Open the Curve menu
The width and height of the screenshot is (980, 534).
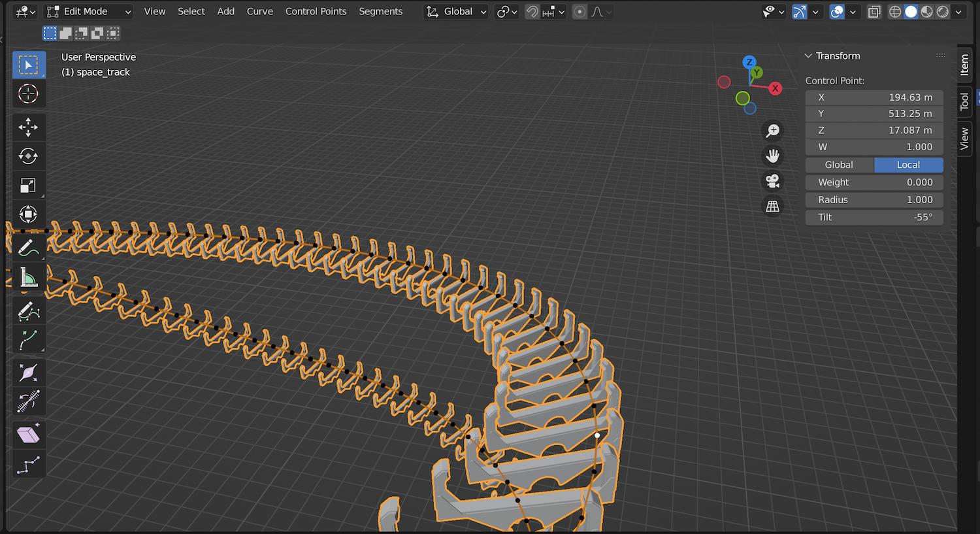pos(260,12)
